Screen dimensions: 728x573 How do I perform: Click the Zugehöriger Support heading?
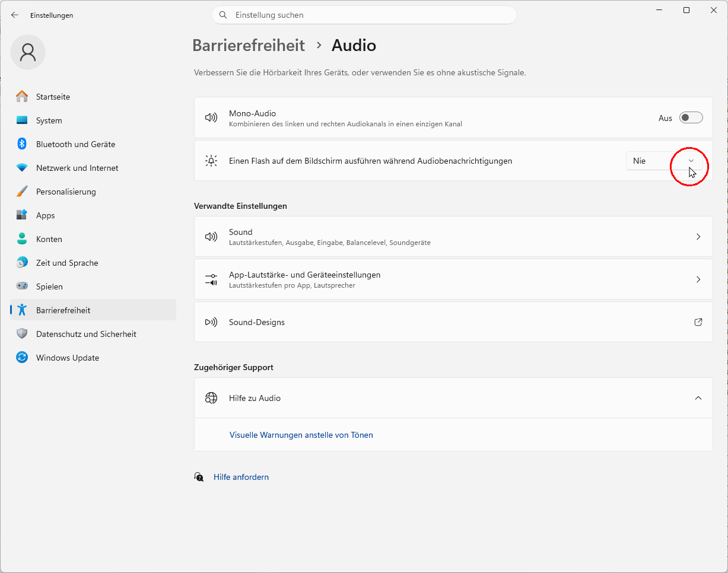click(234, 367)
